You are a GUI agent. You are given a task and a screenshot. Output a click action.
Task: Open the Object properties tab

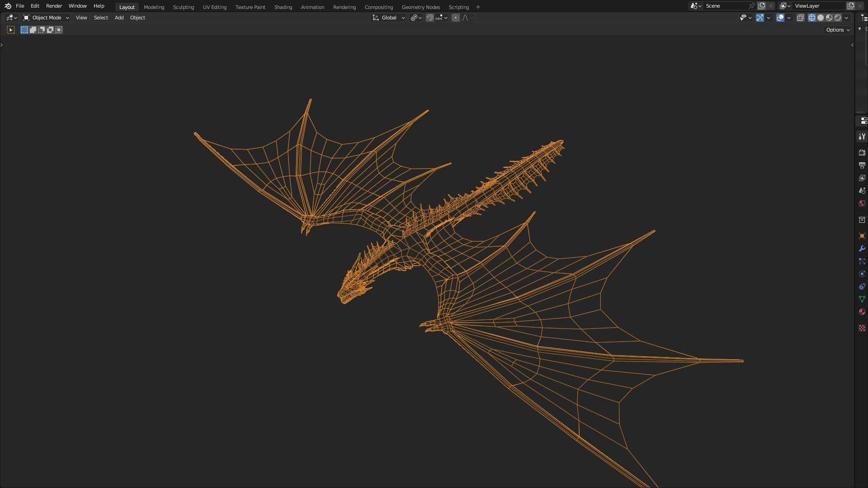[x=862, y=236]
